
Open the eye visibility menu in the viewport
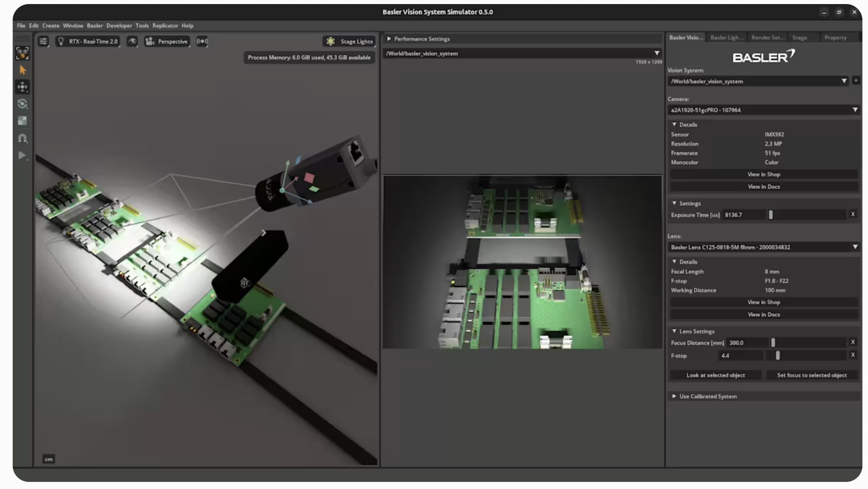(x=132, y=42)
